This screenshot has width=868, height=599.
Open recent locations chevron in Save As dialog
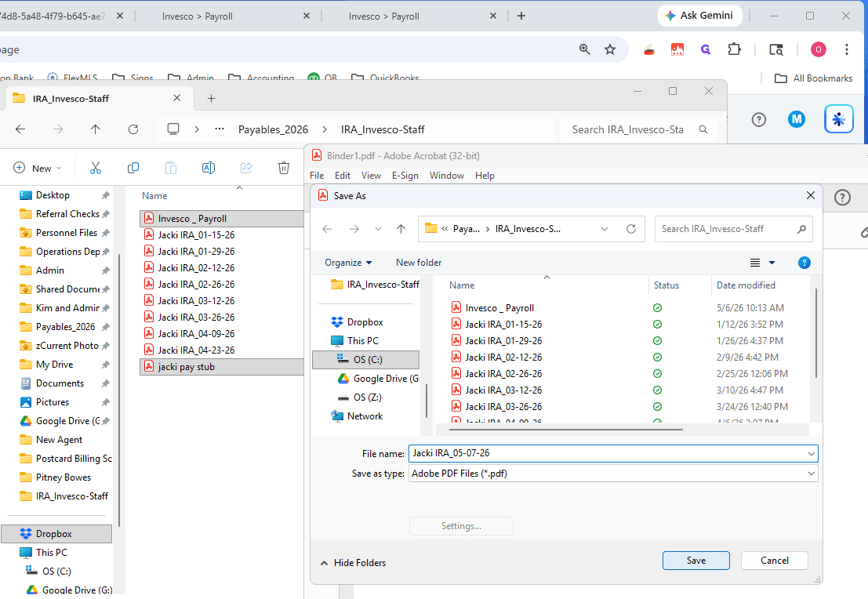pyautogui.click(x=378, y=229)
